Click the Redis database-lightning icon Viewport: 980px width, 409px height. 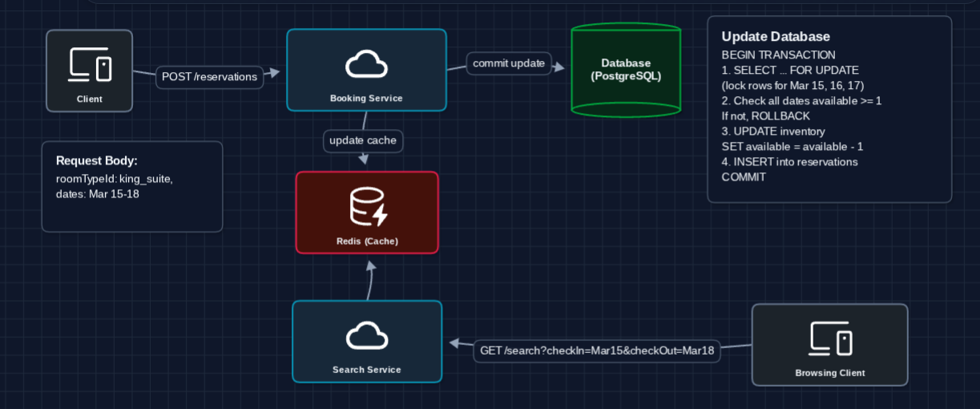pos(368,206)
